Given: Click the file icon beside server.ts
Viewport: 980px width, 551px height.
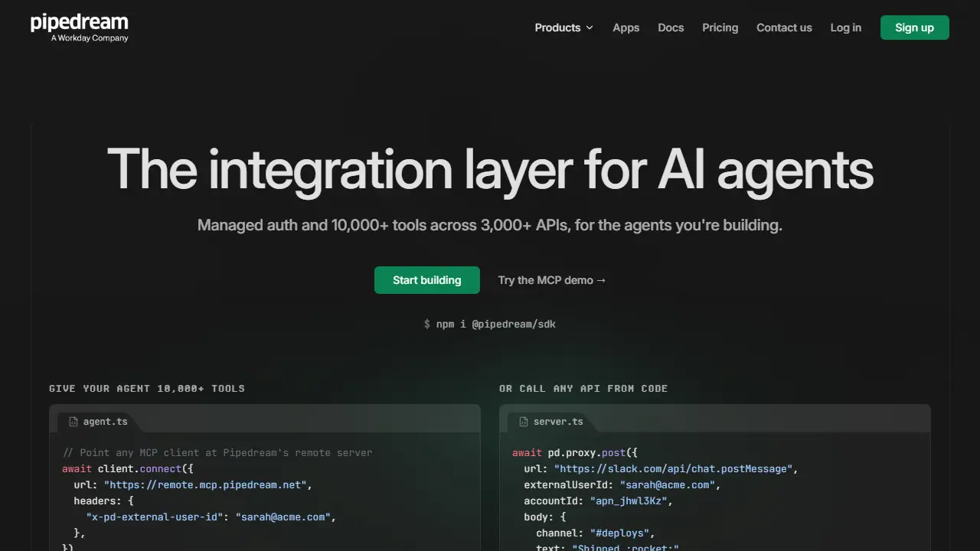Looking at the screenshot, I should (524, 422).
